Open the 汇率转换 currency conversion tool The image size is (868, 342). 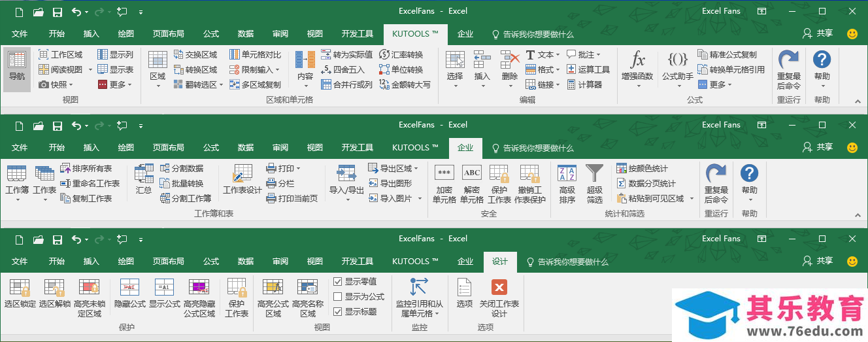tap(401, 55)
